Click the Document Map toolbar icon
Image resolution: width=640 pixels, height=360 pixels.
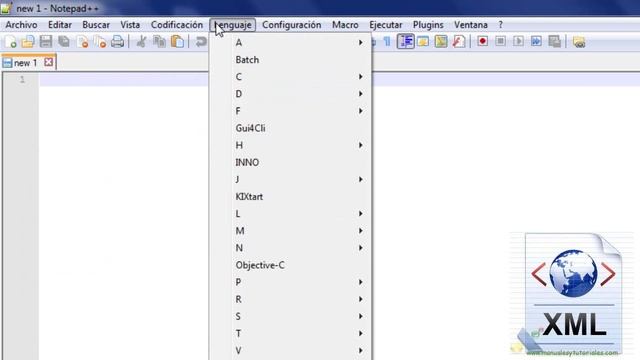click(441, 42)
